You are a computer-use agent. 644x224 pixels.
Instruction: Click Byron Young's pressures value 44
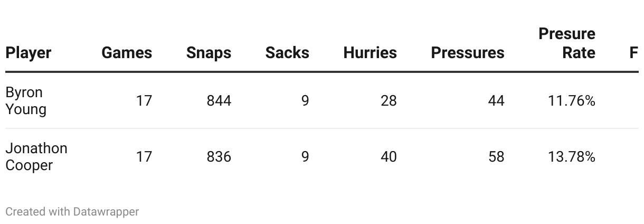tap(496, 100)
